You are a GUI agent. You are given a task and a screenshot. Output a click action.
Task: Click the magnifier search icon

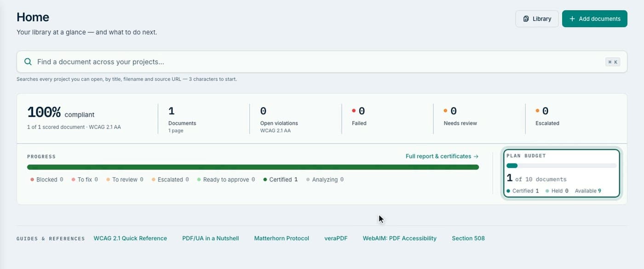click(x=28, y=62)
